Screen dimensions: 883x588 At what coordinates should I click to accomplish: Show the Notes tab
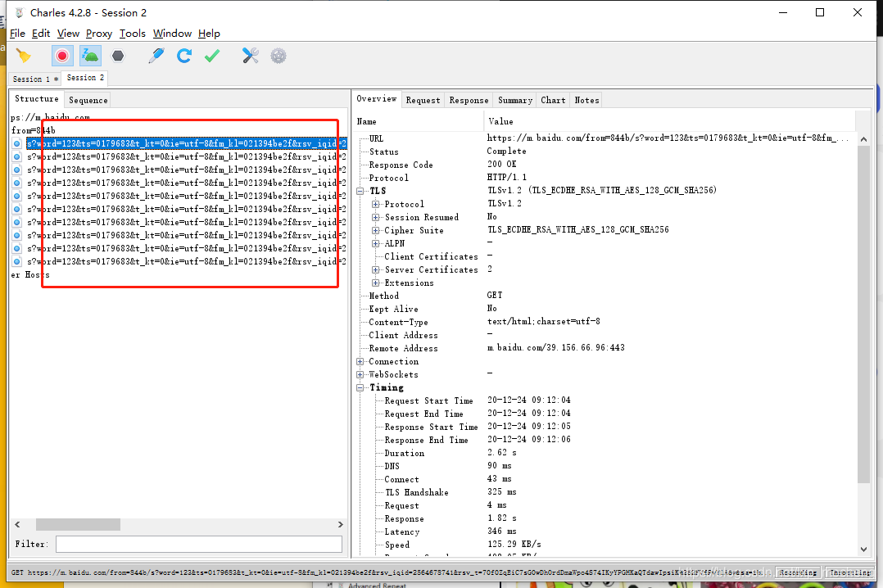tap(586, 100)
